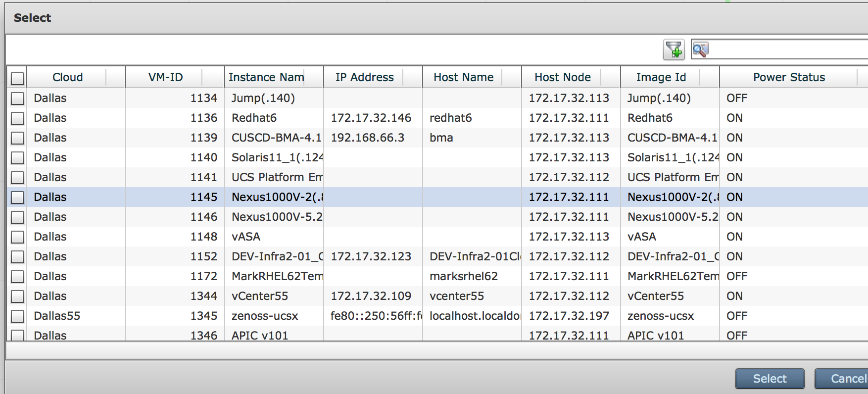This screenshot has width=868, height=394.
Task: Click IP address 172.17.32.109
Action: pyautogui.click(x=371, y=296)
